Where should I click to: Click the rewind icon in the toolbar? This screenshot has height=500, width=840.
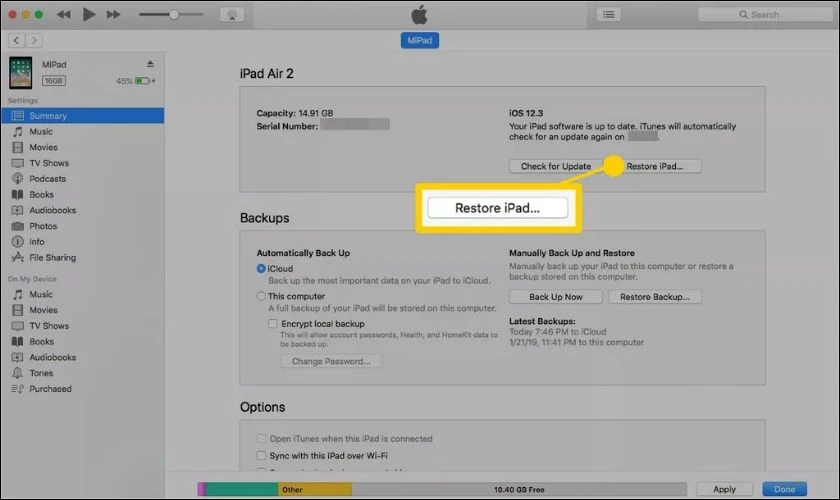64,14
